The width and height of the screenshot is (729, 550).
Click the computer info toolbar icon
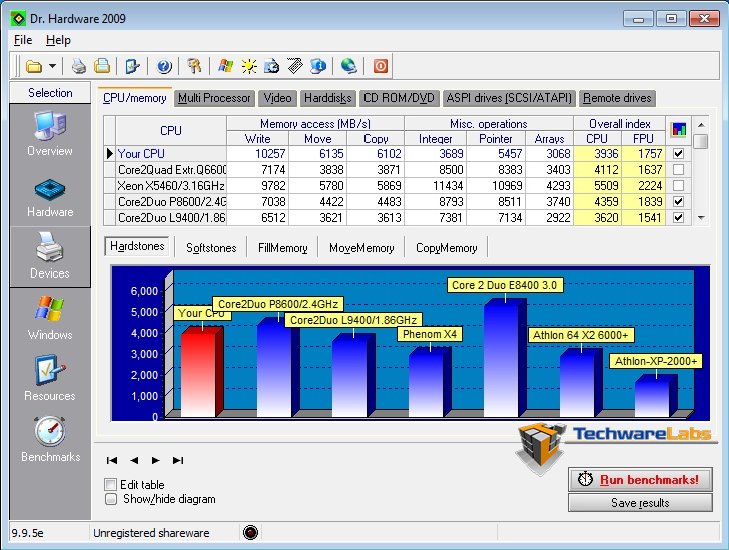[318, 66]
